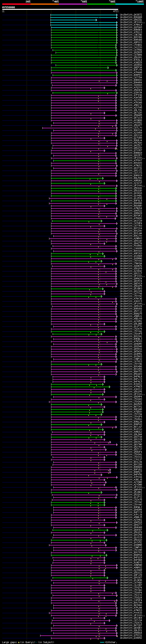The height and width of the screenshot is (644, 146).
Task: Open hit UniRef100_B7E4L4
Action: point(131,60)
